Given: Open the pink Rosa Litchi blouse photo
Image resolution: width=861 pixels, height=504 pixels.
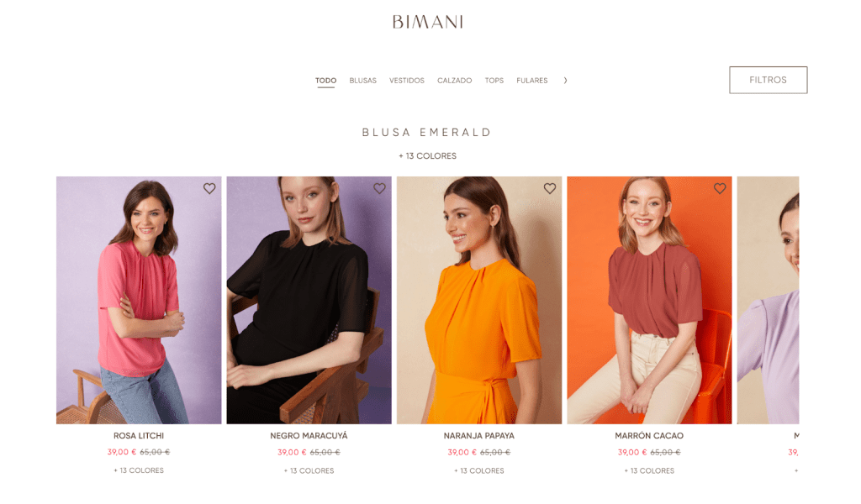Looking at the screenshot, I should tap(139, 300).
